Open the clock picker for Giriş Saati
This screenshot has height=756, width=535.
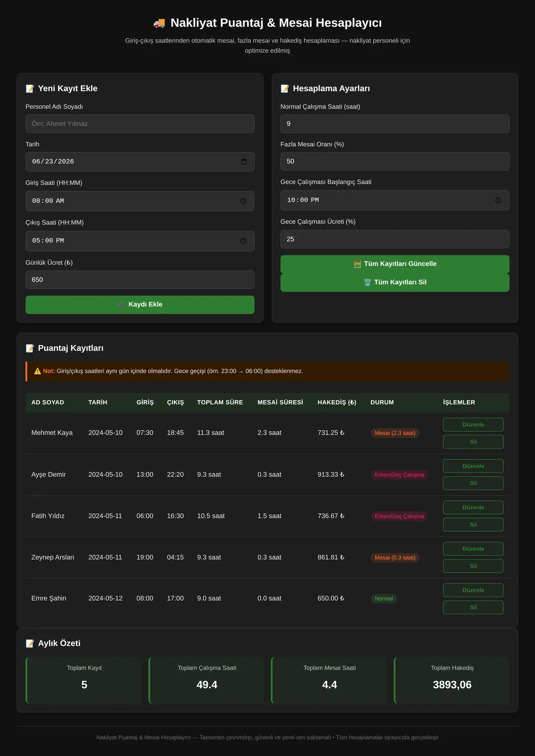pyautogui.click(x=243, y=201)
